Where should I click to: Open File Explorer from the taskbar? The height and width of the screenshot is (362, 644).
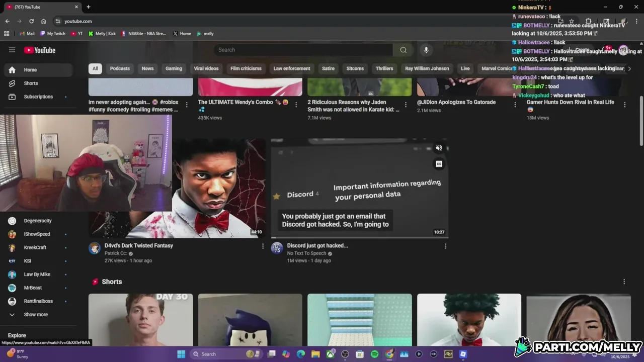point(315,354)
